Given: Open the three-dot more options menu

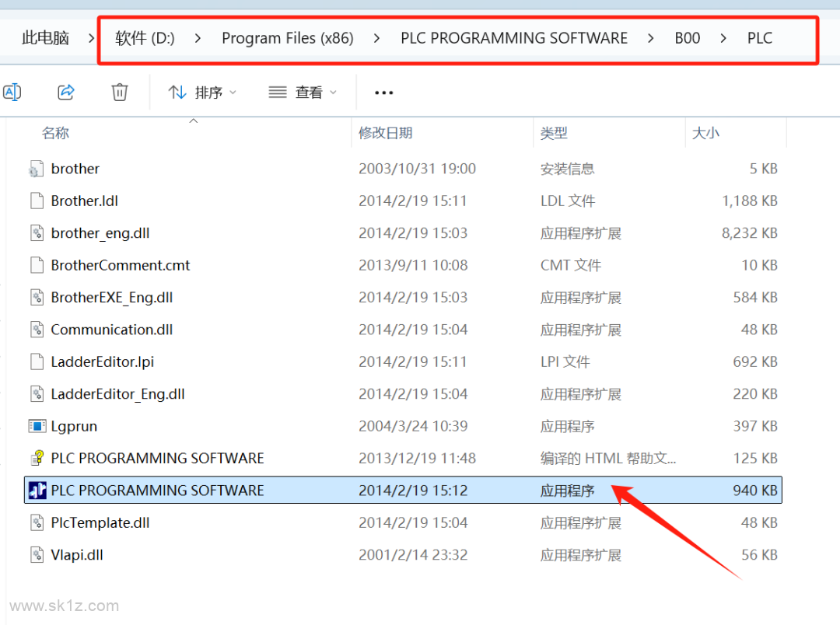Looking at the screenshot, I should pos(383,93).
